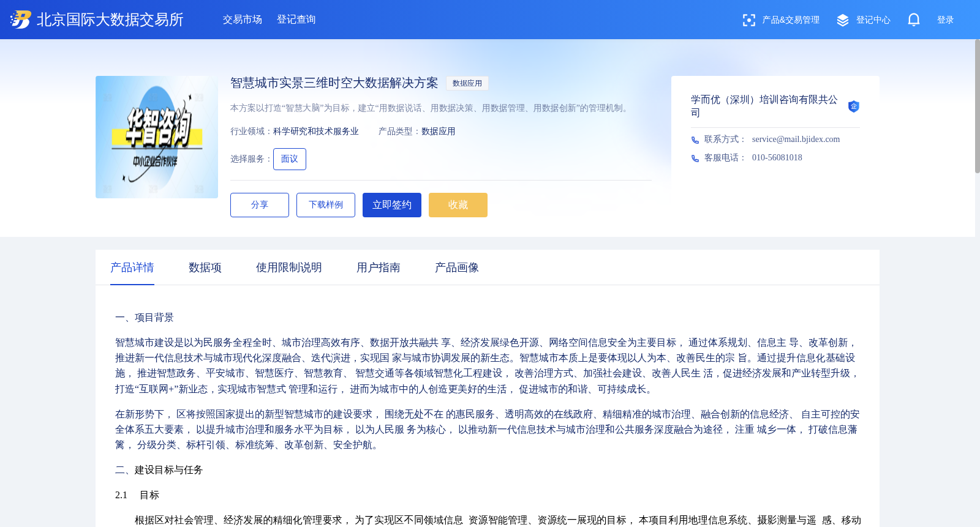
Task: Click the heading 二、建设目标与任务
Action: pos(159,470)
